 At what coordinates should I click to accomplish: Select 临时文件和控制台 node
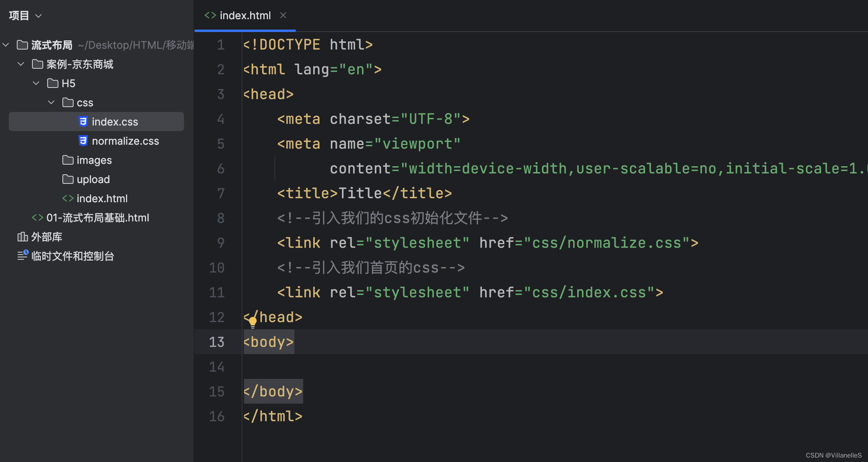coord(73,256)
